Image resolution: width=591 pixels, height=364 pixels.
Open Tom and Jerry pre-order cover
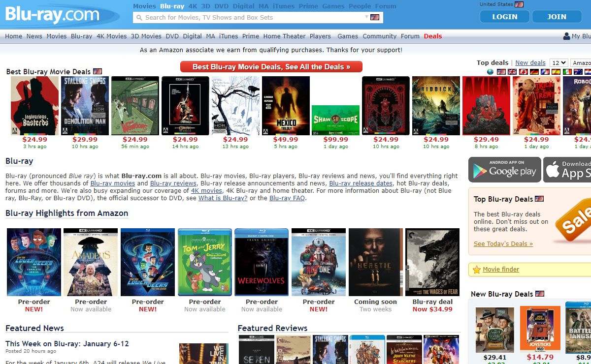pos(204,262)
